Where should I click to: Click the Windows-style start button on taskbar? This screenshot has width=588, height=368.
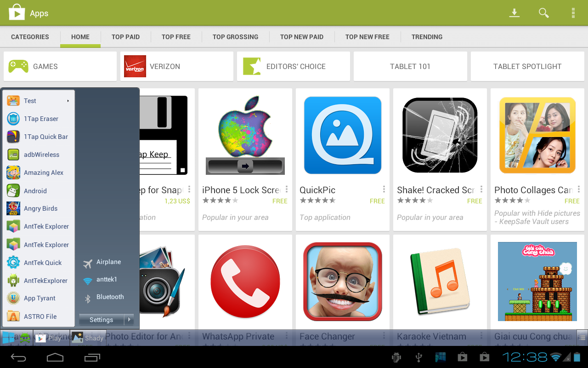tap(8, 338)
